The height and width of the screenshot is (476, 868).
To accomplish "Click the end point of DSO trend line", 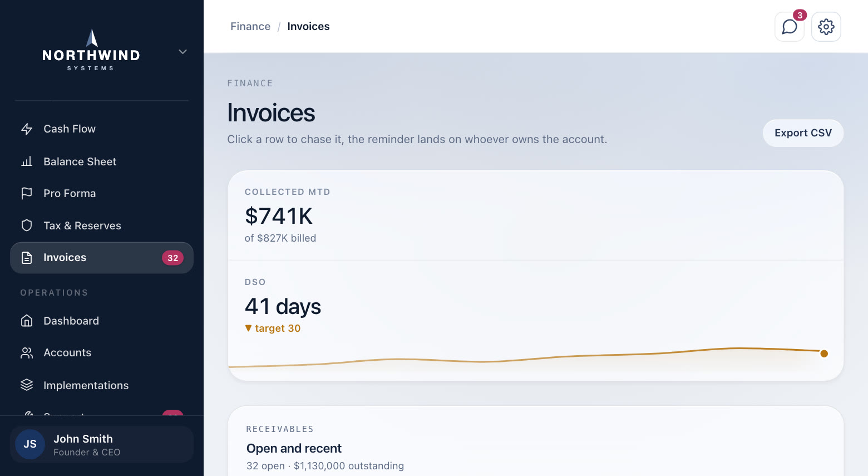I will click(824, 354).
